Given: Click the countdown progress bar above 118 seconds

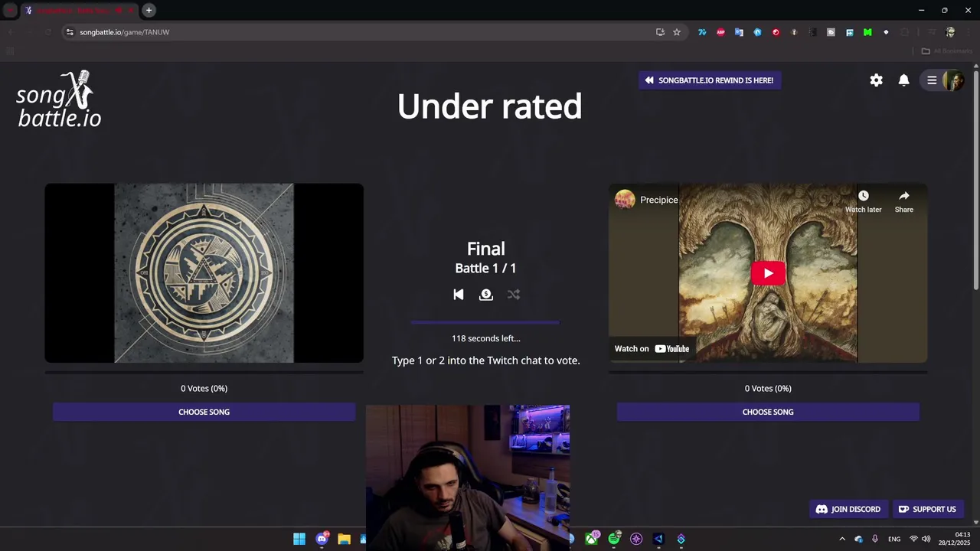Looking at the screenshot, I should [x=485, y=323].
